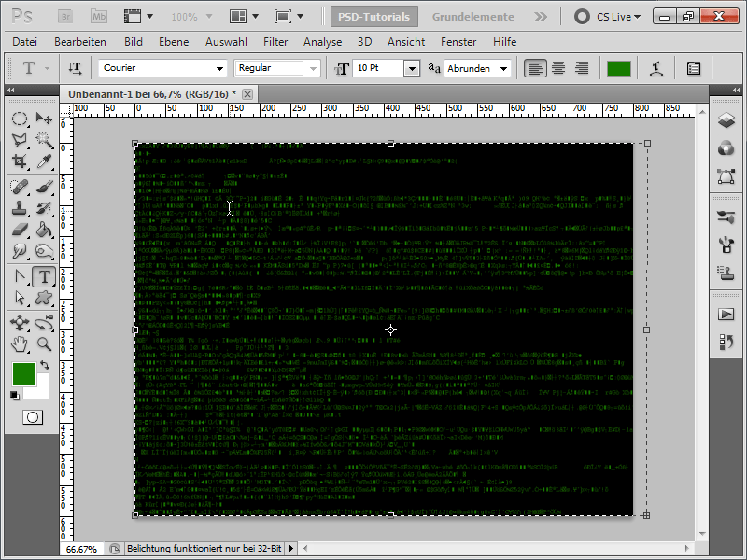Select the Hand tool
The image size is (747, 560).
[20, 344]
